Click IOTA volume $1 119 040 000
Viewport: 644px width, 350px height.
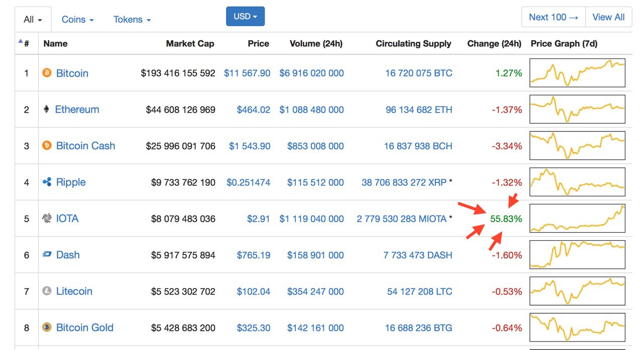(311, 219)
